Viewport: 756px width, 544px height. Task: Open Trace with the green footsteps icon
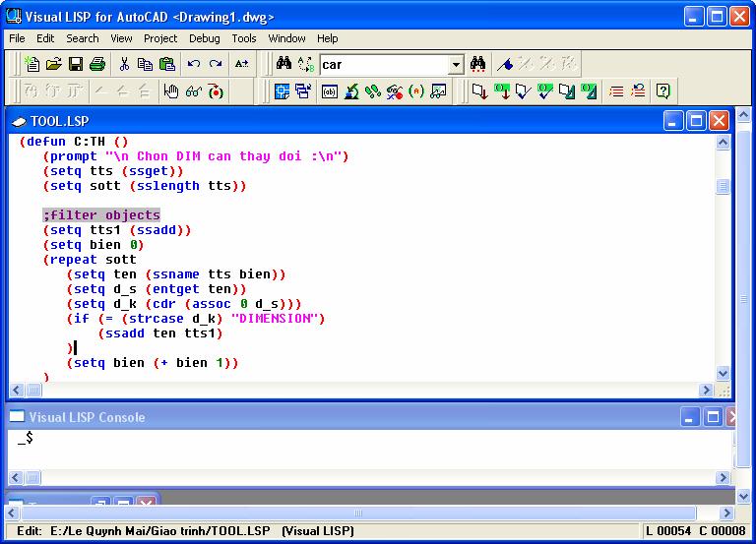tap(373, 91)
